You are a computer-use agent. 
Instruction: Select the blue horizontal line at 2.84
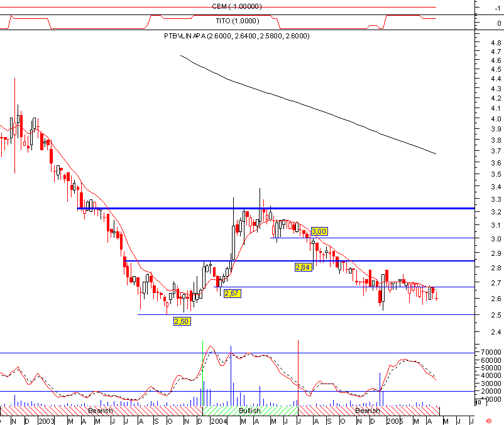click(300, 261)
